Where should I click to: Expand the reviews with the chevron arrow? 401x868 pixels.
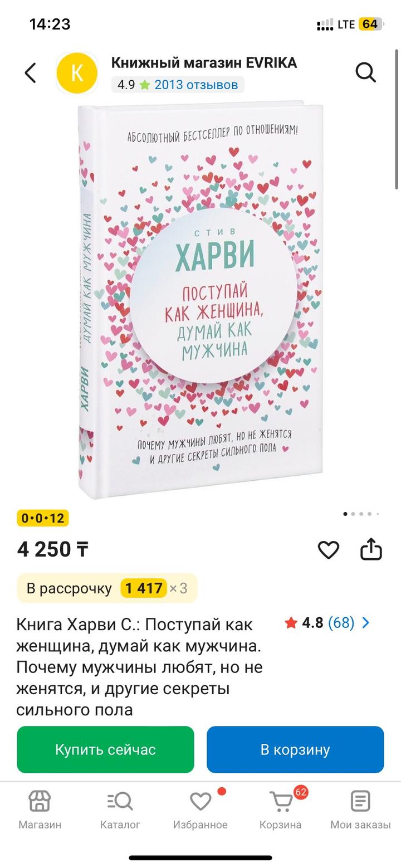[366, 623]
